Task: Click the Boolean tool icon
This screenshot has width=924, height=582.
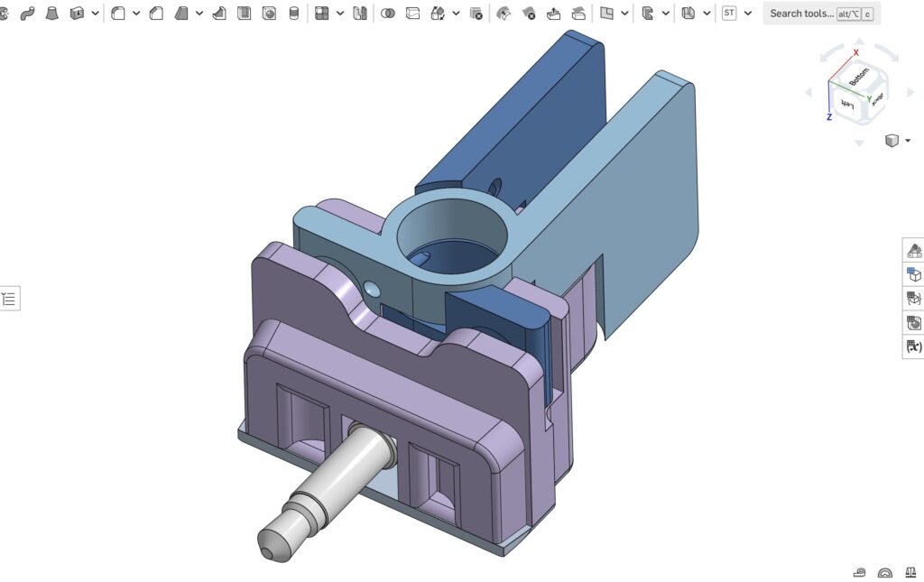Action: 388,14
